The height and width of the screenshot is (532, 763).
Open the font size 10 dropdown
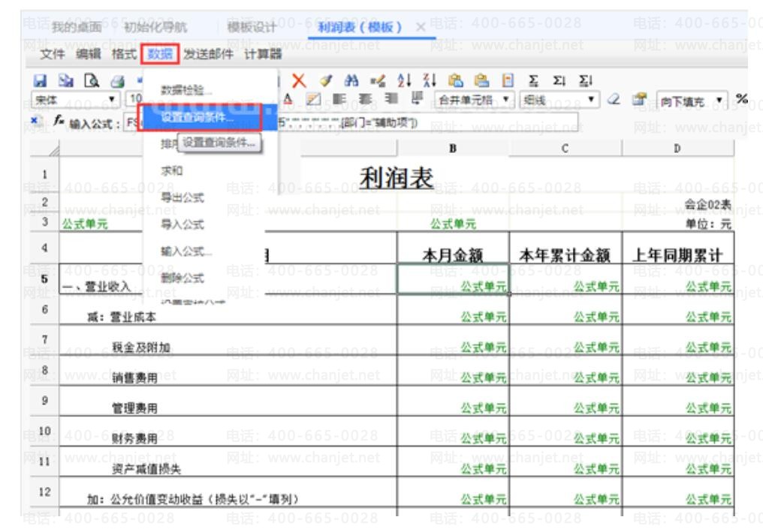(x=134, y=99)
